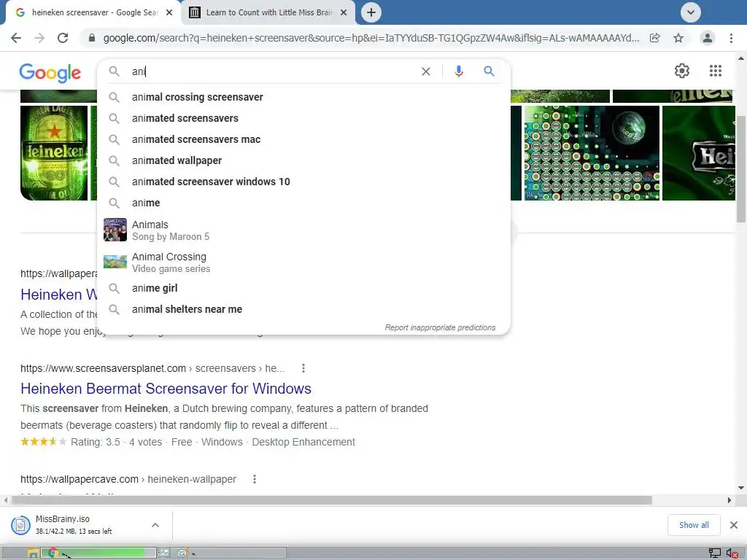Viewport: 747px width, 560px height.
Task: Open a new browser tab
Action: (x=371, y=12)
